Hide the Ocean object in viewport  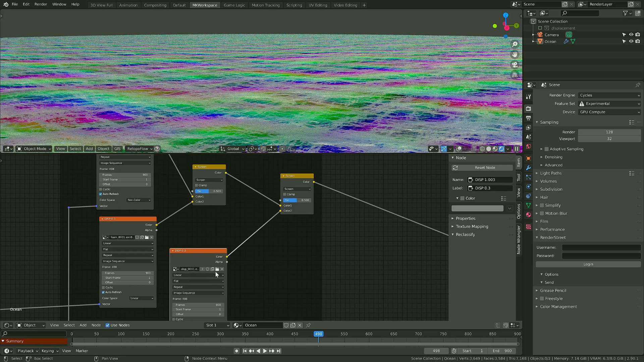point(631,42)
